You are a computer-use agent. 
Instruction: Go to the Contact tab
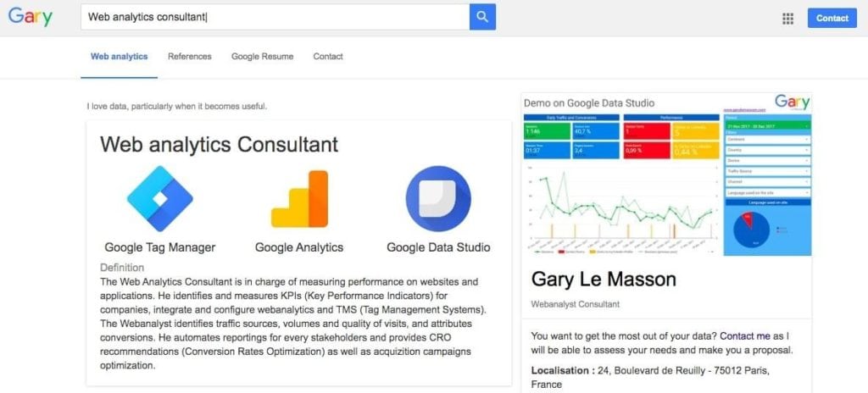coord(328,57)
